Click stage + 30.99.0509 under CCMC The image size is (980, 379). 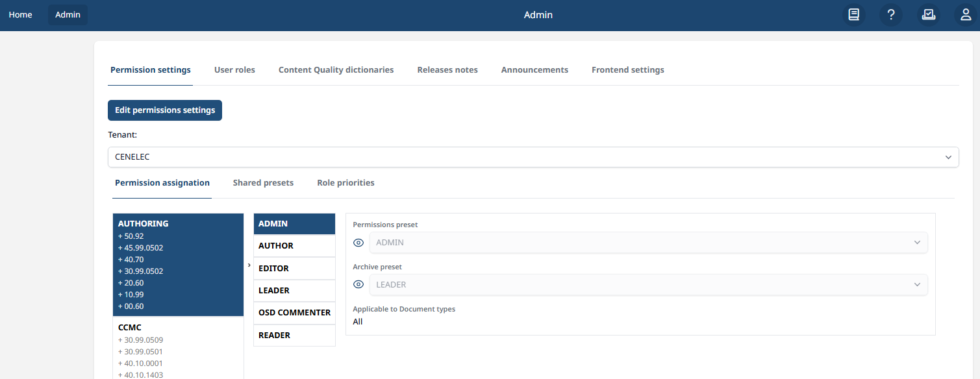(140, 340)
